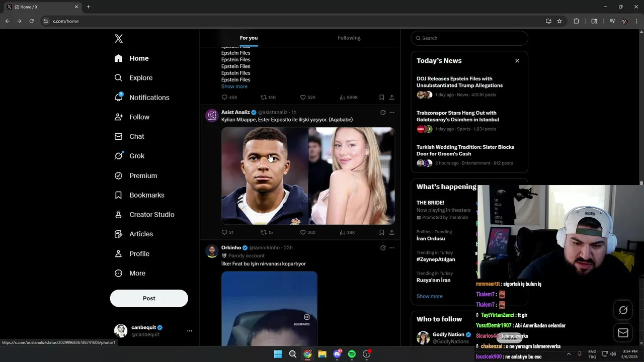Share the Asist Analiz post

392,232
